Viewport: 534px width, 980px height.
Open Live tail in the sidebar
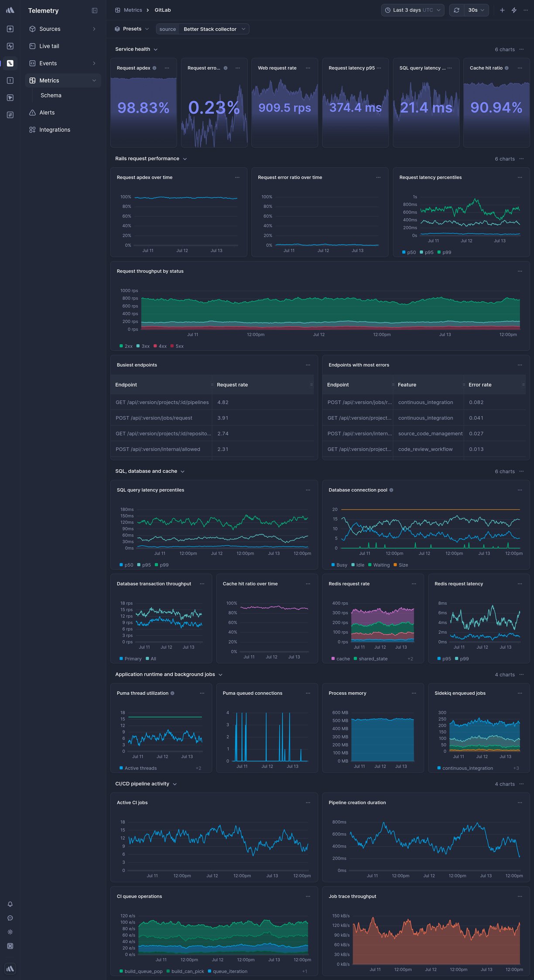(63, 46)
